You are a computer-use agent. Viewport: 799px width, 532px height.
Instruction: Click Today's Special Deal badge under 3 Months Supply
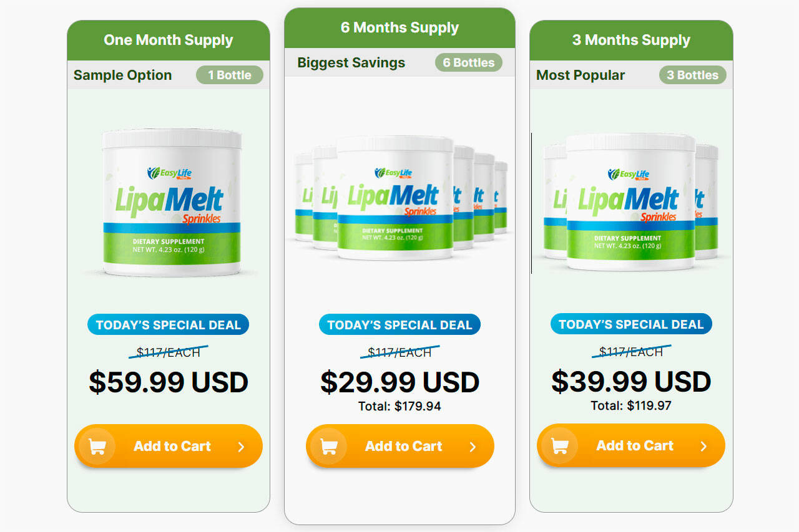631,324
